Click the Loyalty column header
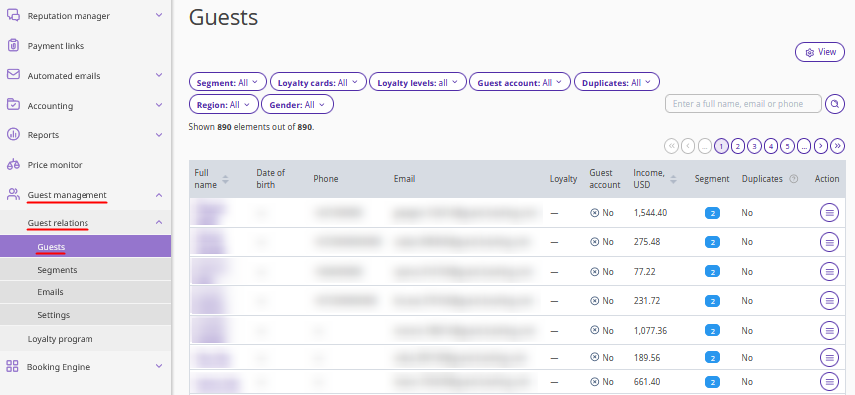The image size is (855, 395). 563,178
